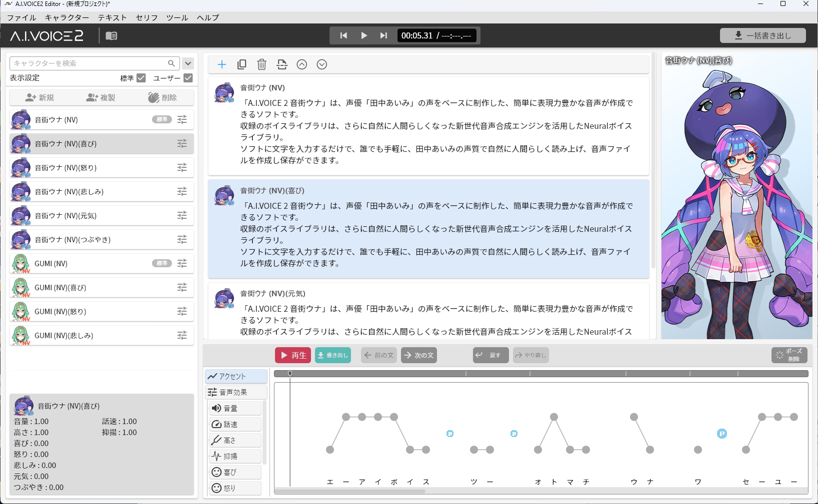
Task: Select the 音量 parameter
Action: tap(235, 408)
